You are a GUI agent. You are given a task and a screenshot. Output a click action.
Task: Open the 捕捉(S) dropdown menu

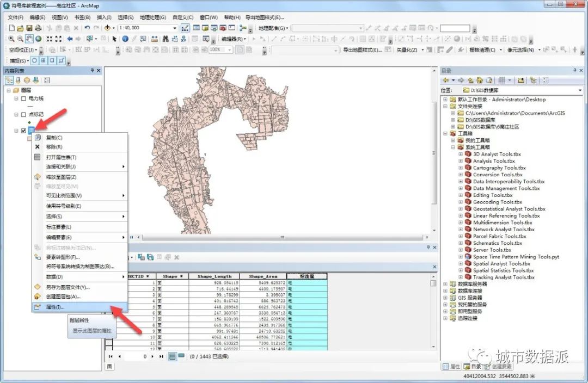coord(20,60)
